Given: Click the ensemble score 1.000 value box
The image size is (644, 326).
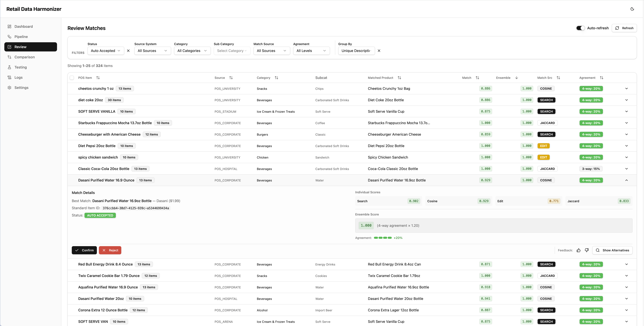Looking at the screenshot, I should point(366,225).
